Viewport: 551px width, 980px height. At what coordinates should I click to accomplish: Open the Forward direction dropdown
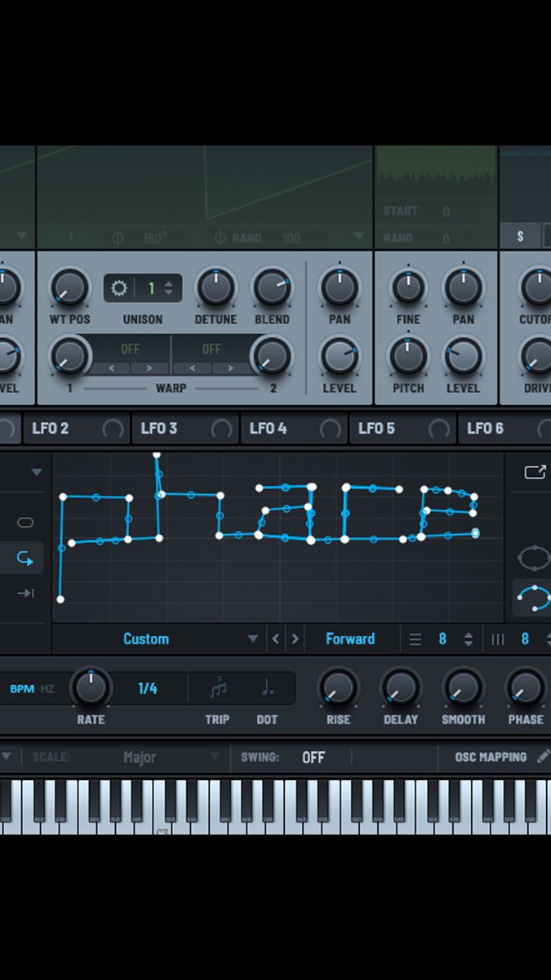350,639
